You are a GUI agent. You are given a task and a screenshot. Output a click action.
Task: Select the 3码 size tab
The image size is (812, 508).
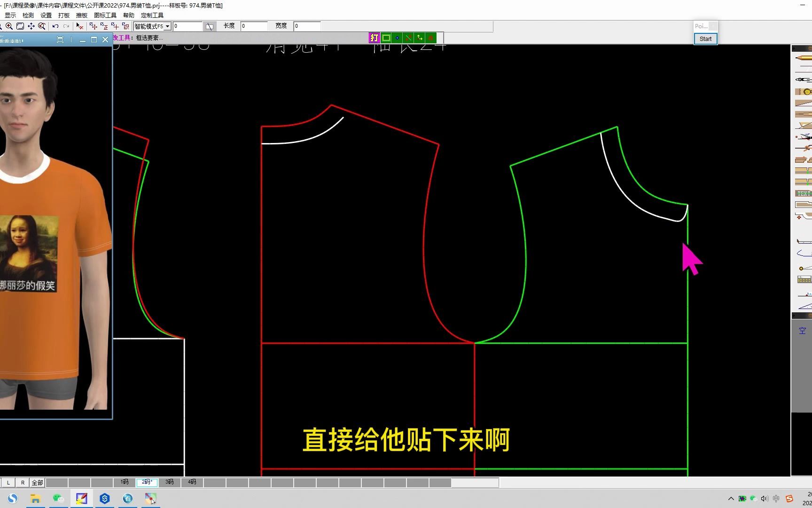(170, 482)
